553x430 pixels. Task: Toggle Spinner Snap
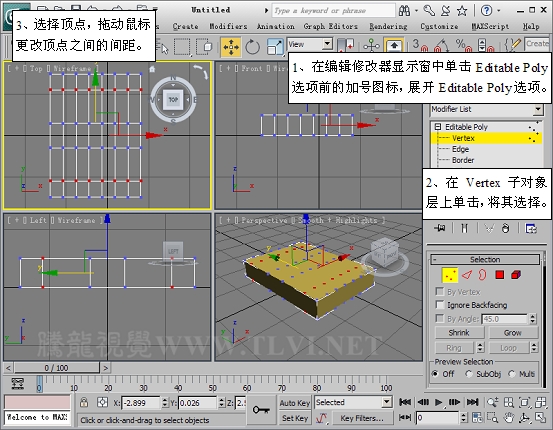coord(485,46)
